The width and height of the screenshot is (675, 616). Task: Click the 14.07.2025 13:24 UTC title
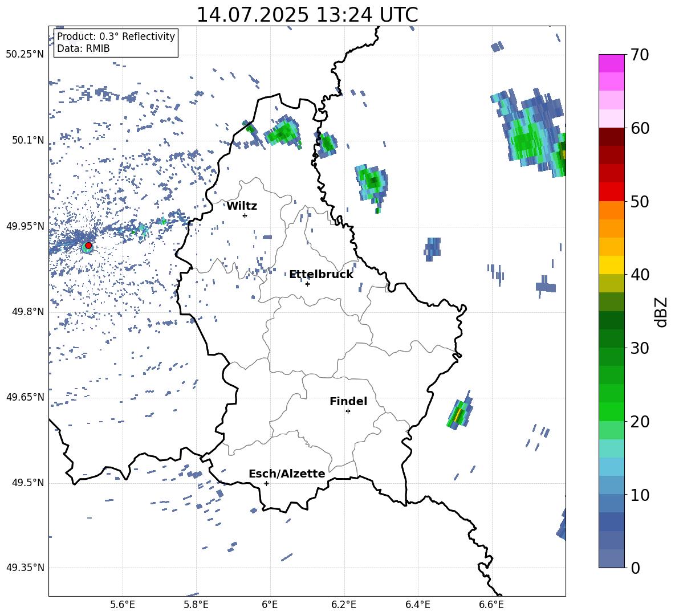click(307, 14)
